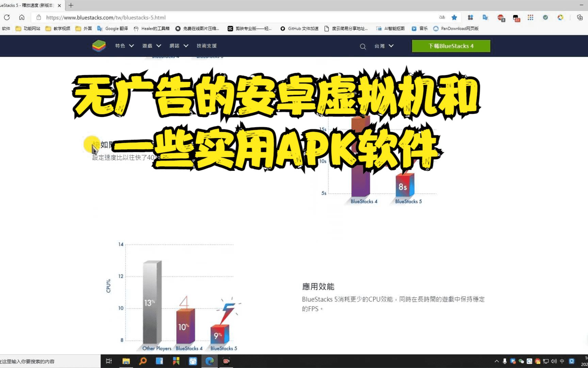Click the green 下載BlueStacks 4 button
588x368 pixels.
tap(451, 46)
